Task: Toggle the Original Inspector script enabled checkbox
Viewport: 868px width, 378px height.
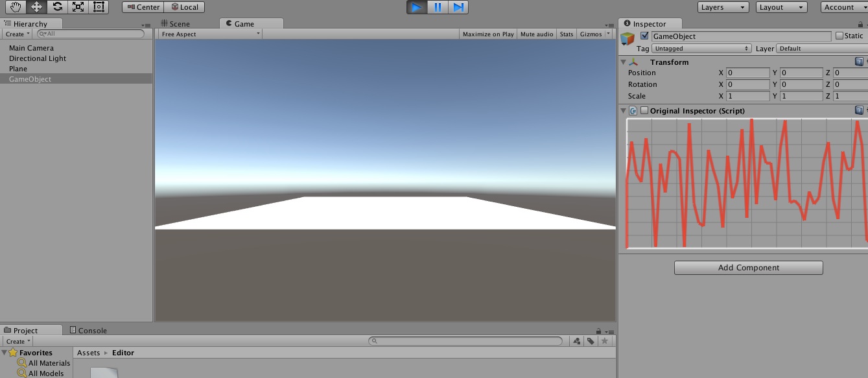Action: [x=644, y=110]
